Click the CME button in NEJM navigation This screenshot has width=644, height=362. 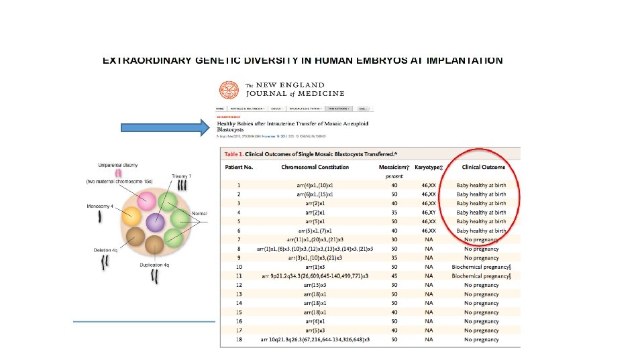point(363,109)
